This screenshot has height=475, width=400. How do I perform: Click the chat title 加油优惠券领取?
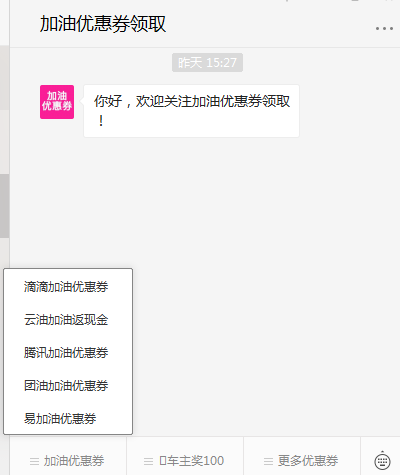coord(103,24)
